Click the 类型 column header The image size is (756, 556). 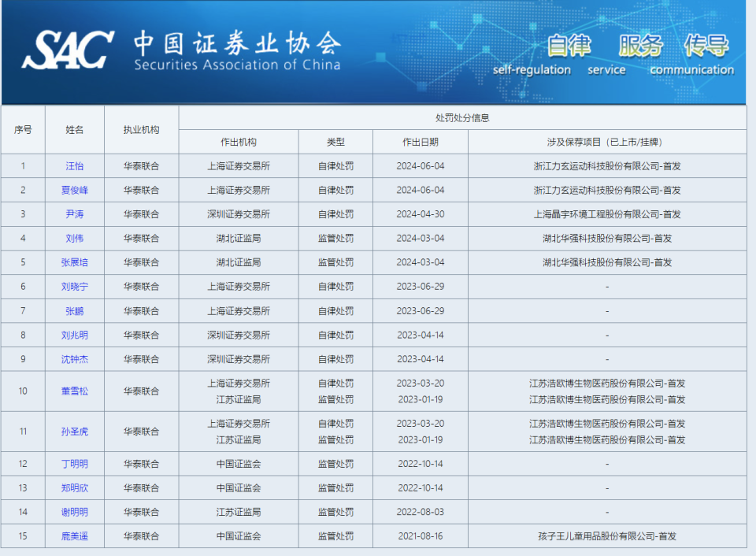coord(335,142)
